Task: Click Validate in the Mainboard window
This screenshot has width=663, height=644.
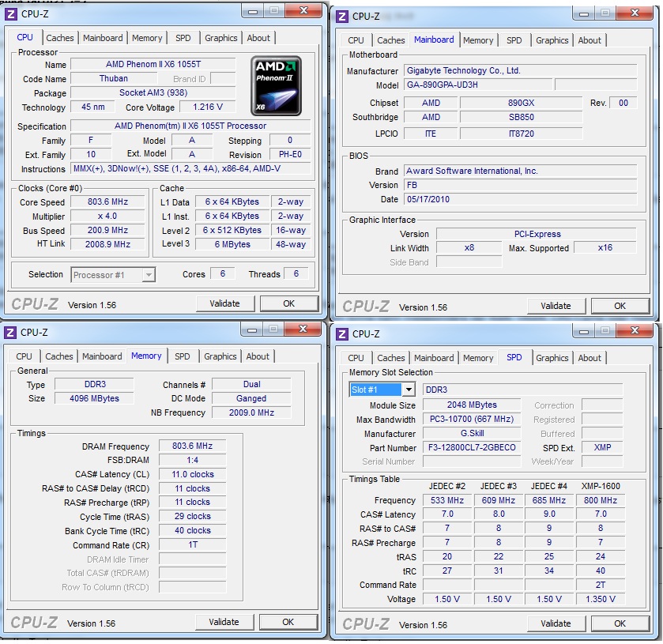Action: 556,306
